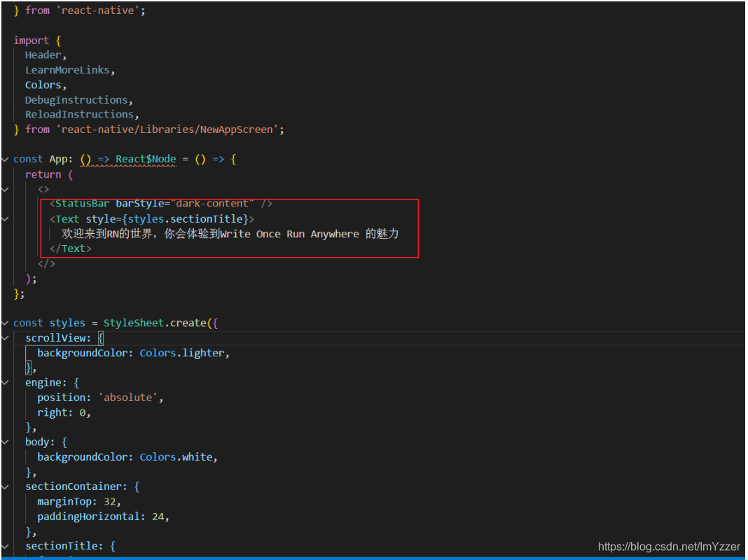The height and width of the screenshot is (560, 748).
Task: Click the marginTop: 32 line
Action: (x=79, y=502)
